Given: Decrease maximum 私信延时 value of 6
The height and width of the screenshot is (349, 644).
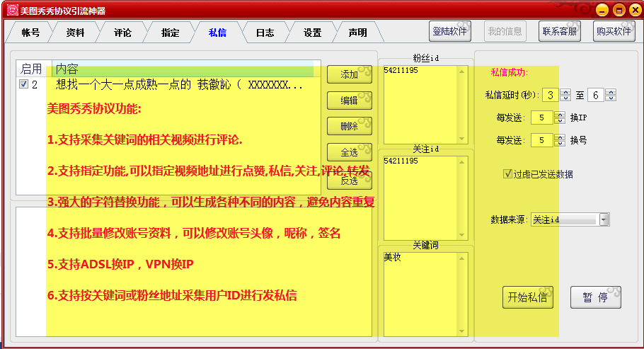Looking at the screenshot, I should pos(611,98).
